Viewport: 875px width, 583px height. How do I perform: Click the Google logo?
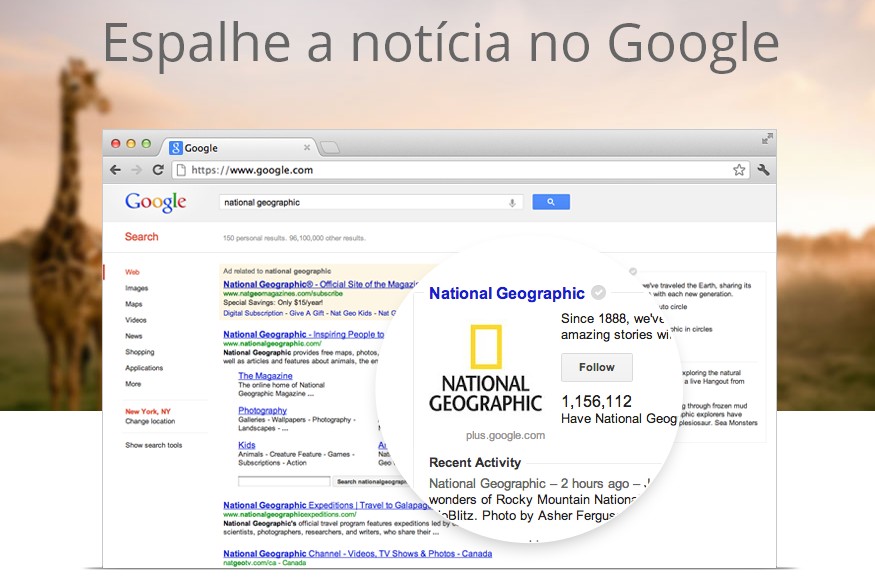tap(156, 202)
